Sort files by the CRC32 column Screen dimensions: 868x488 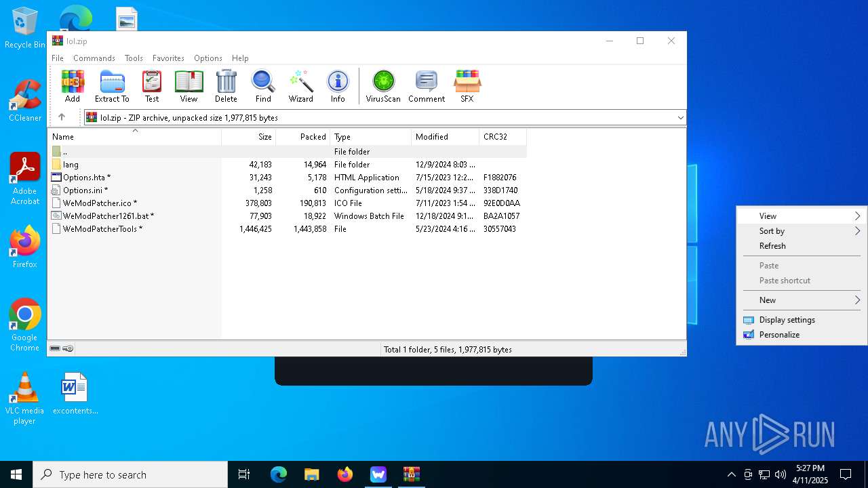[503, 137]
